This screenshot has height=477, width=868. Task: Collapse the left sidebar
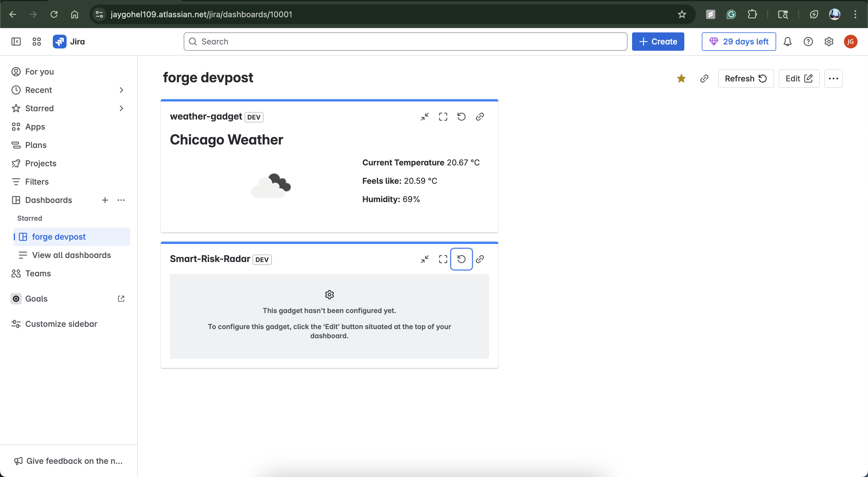point(16,42)
